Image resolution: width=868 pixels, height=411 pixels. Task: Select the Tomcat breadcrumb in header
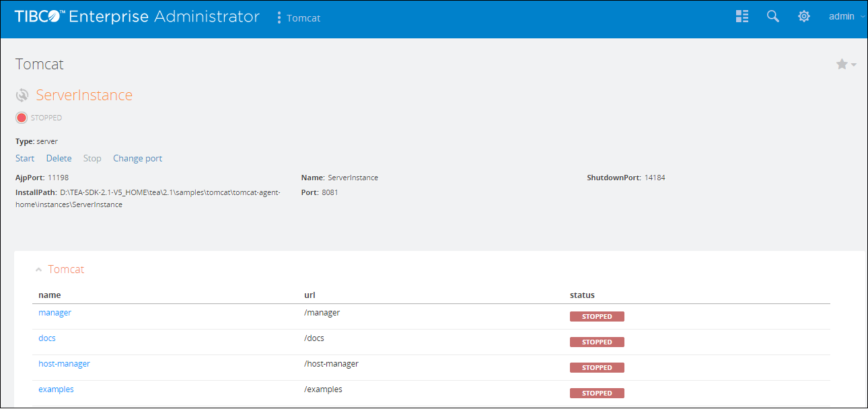(x=303, y=18)
